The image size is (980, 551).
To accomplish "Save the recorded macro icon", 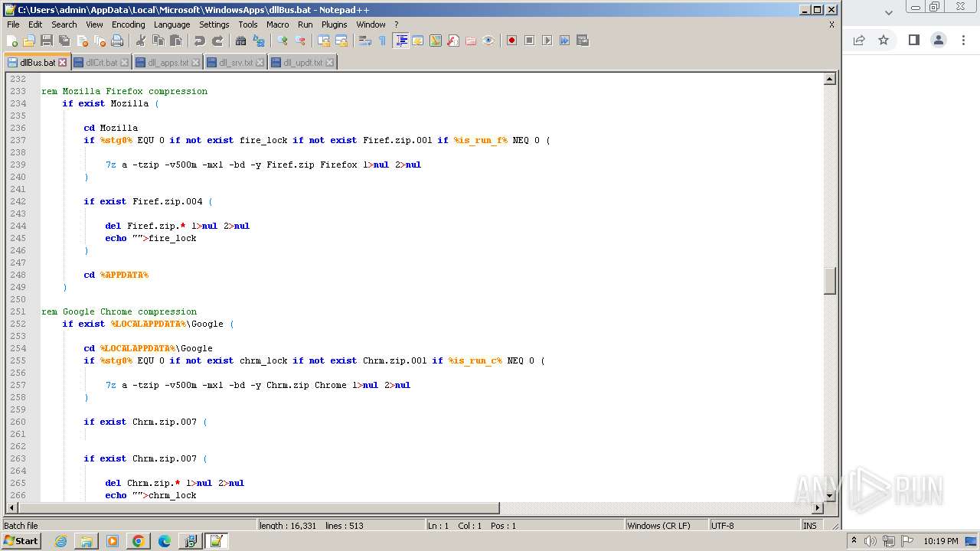I will click(582, 41).
